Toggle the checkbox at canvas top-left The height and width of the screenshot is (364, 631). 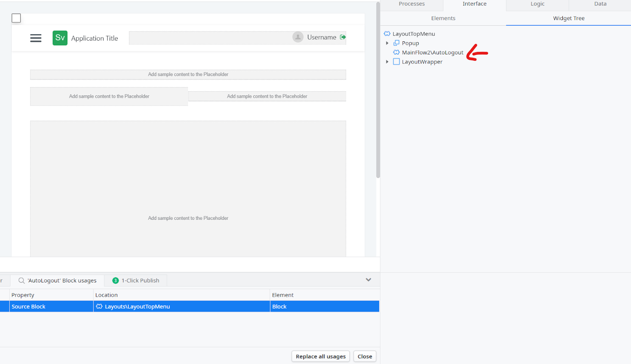click(16, 18)
